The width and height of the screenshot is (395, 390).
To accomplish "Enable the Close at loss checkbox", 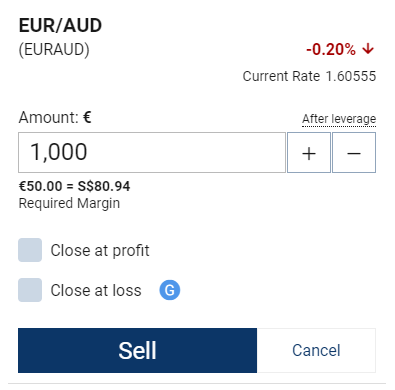I will [30, 290].
